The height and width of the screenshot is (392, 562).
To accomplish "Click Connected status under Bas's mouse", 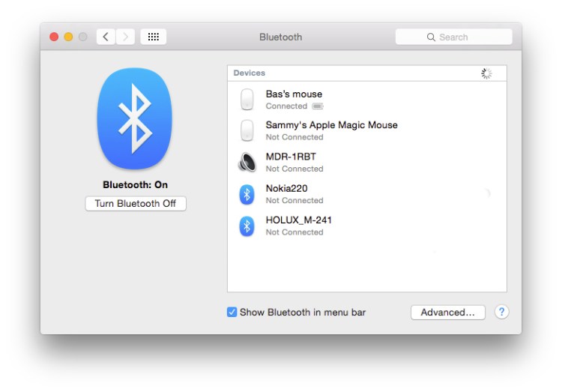I will point(286,106).
